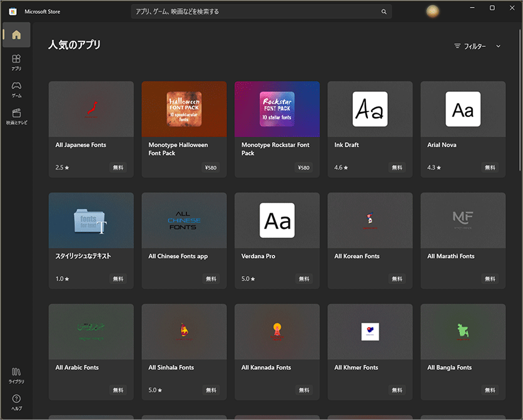Image resolution: width=523 pixels, height=420 pixels.
Task: Open the Arial Nova Aa icon
Action: pos(463,109)
